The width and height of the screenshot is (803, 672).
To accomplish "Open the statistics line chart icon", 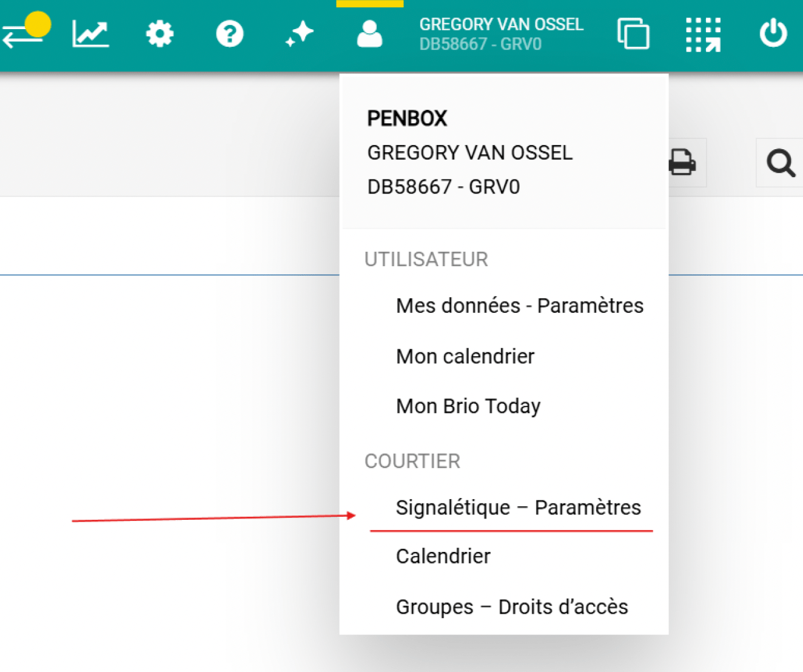I will pos(91,33).
